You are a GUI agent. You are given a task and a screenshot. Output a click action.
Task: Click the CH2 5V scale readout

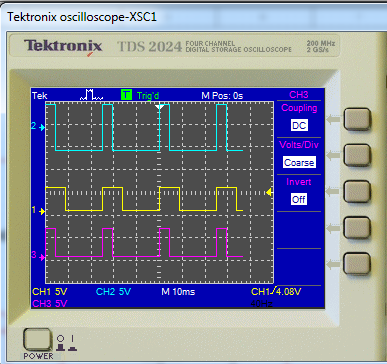point(113,292)
